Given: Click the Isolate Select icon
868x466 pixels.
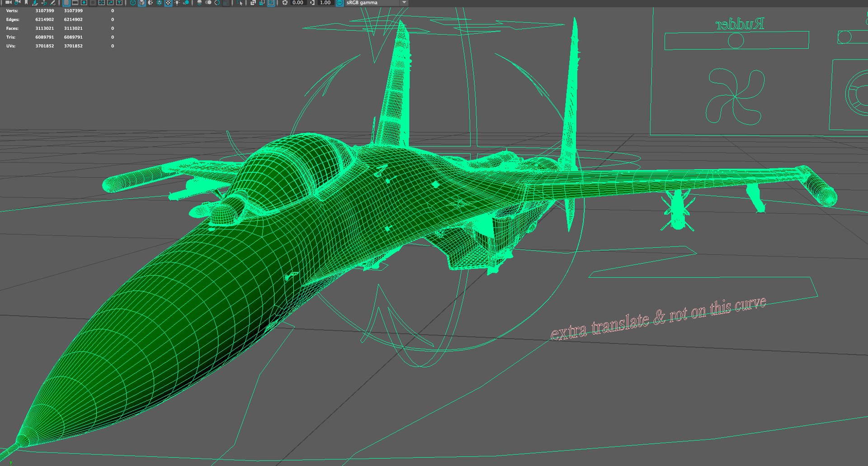Looking at the screenshot, I should click(240, 3).
